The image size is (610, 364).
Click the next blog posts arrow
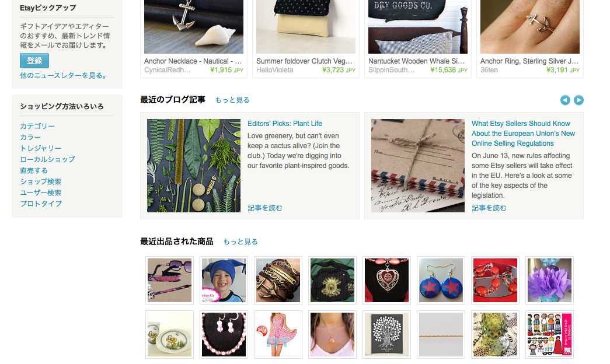click(x=578, y=100)
